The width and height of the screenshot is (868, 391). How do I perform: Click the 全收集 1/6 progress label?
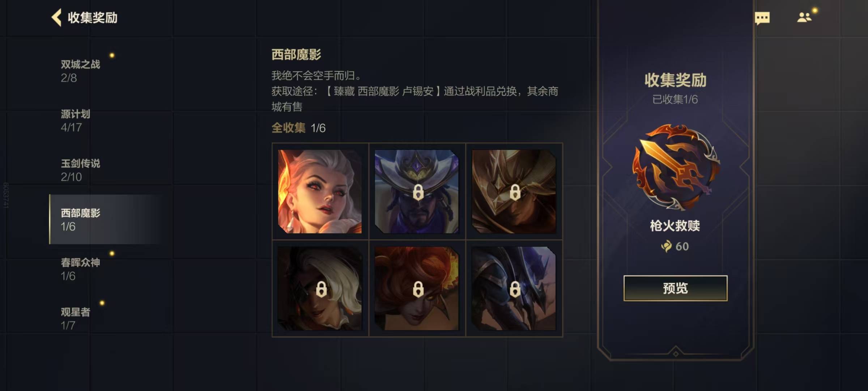click(x=298, y=128)
